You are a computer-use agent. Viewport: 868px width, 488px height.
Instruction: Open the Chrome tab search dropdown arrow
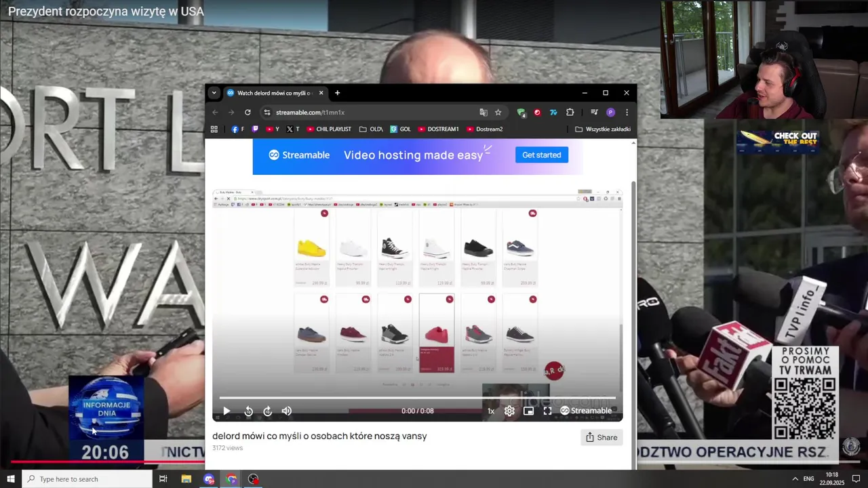coord(214,93)
